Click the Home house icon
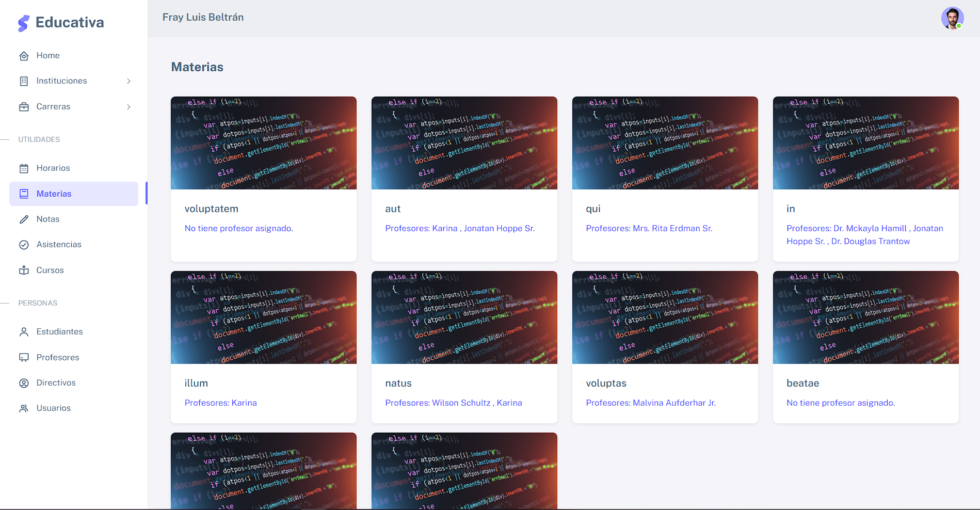This screenshot has width=980, height=510. tap(24, 56)
